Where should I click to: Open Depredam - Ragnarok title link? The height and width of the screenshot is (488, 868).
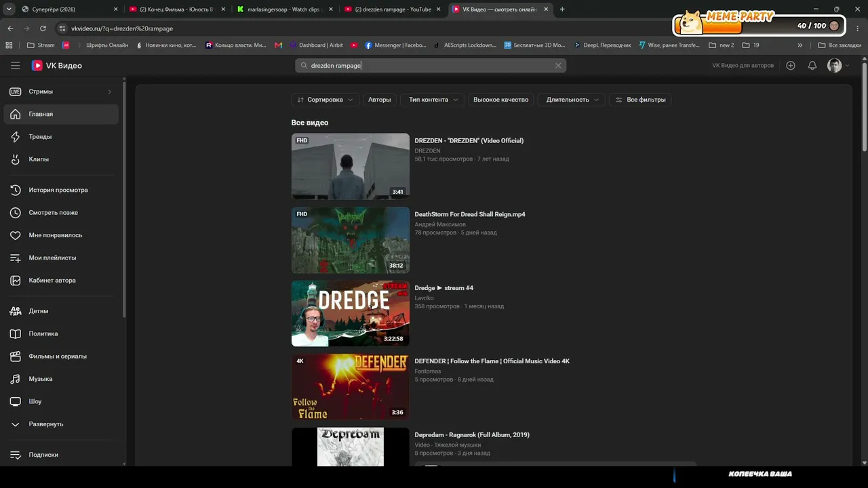[472, 434]
